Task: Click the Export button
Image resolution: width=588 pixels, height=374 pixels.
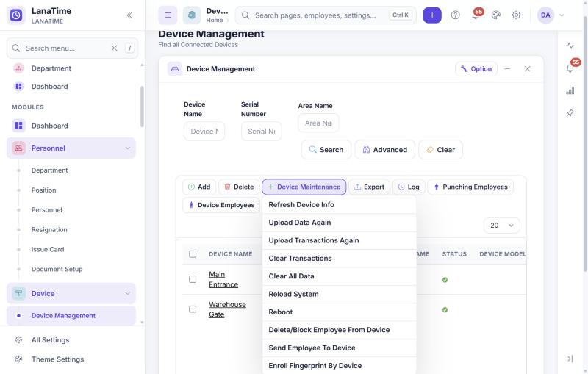Action: coord(370,187)
